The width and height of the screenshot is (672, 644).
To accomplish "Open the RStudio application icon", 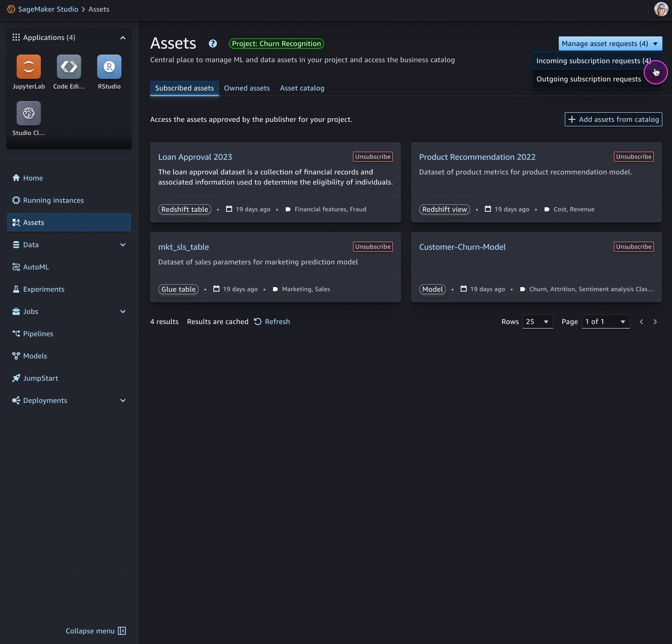I will click(109, 67).
